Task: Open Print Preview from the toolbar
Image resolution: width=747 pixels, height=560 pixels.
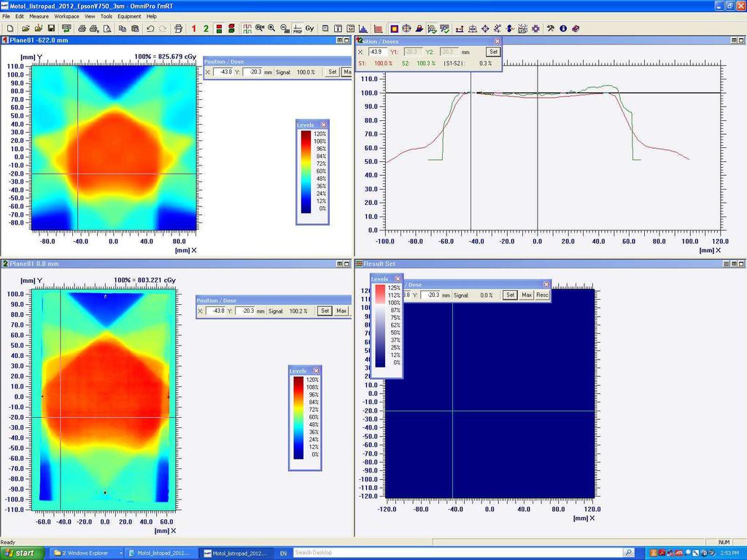Action: pyautogui.click(x=107, y=28)
